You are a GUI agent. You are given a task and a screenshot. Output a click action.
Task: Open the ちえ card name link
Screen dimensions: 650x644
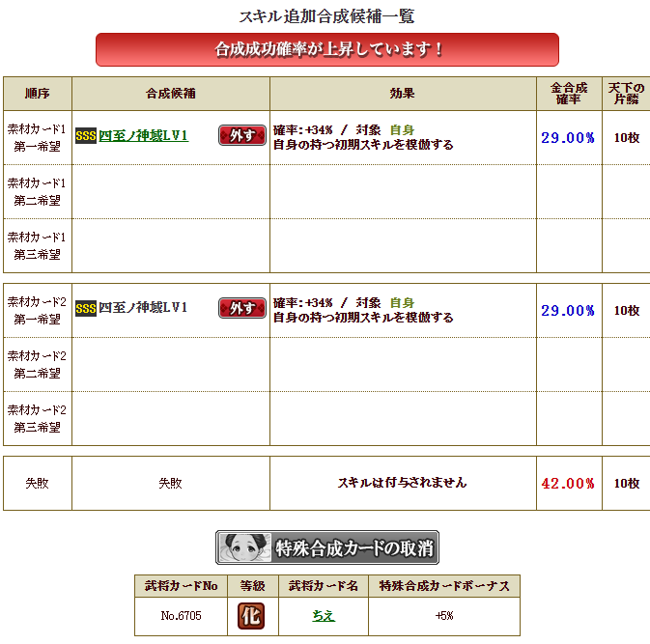324,616
